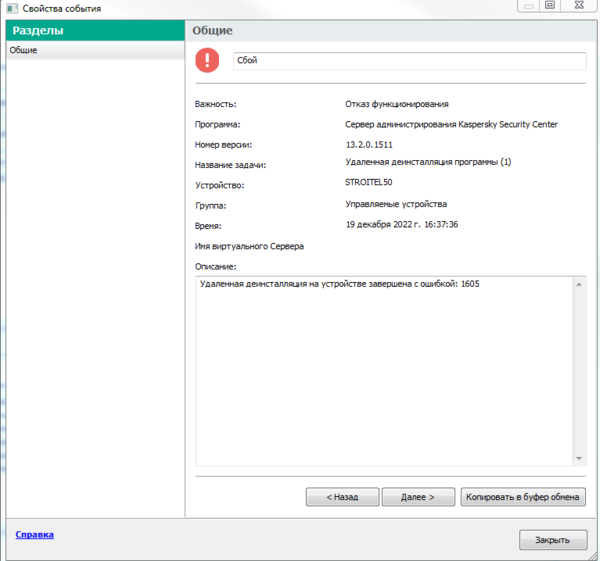Click description scrollbar up arrow
600x561 pixels.
(x=579, y=284)
